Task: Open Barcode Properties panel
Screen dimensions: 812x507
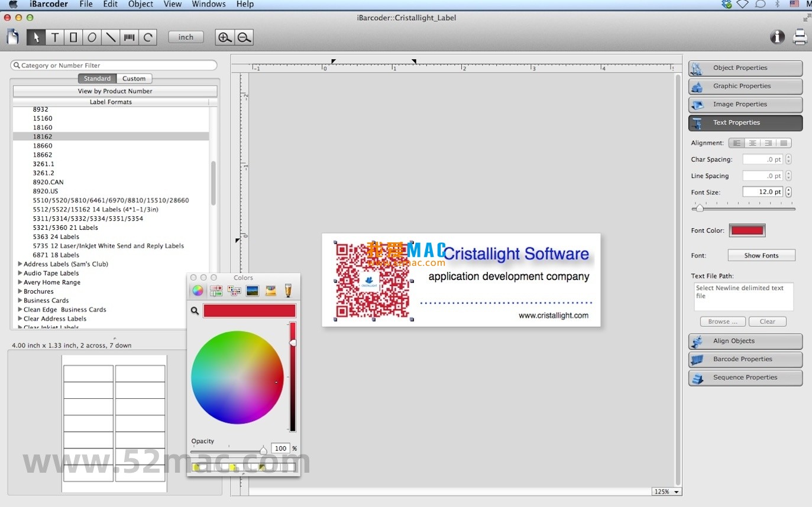Action: tap(745, 359)
